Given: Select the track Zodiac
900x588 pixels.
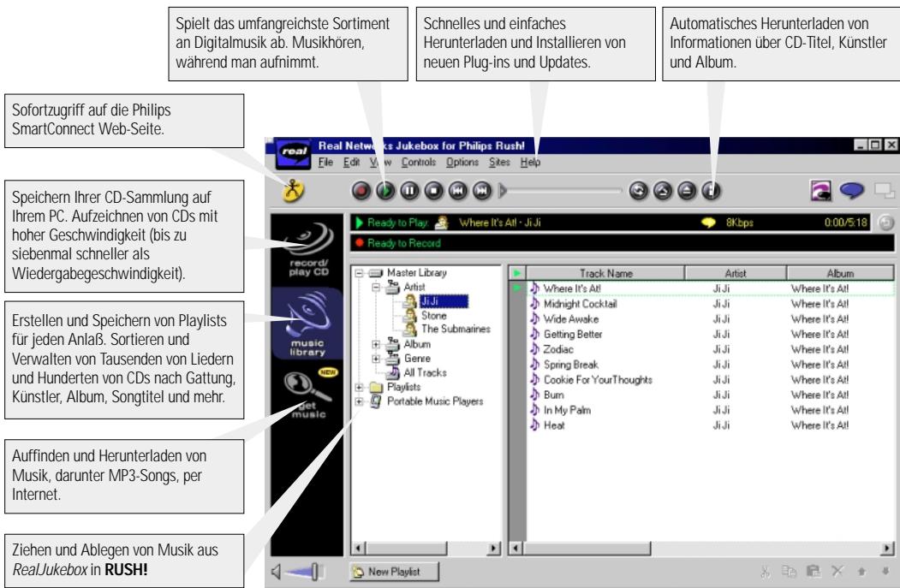Looking at the screenshot, I should click(558, 349).
